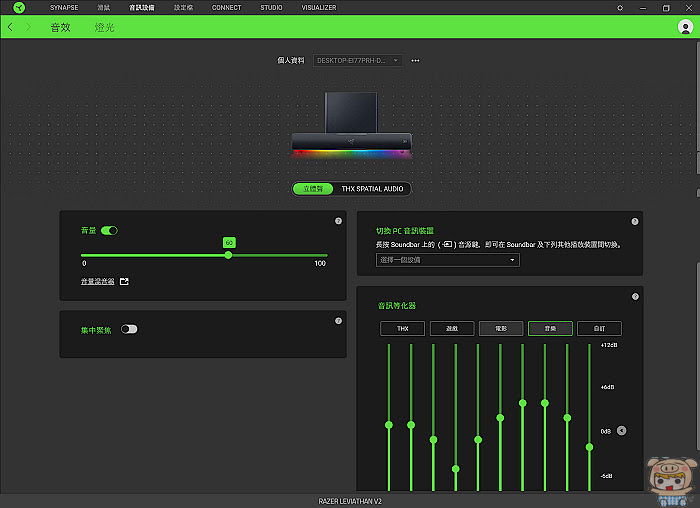700x508 pixels.
Task: Click the tenth equalizer band slider handle
Action: 589,447
